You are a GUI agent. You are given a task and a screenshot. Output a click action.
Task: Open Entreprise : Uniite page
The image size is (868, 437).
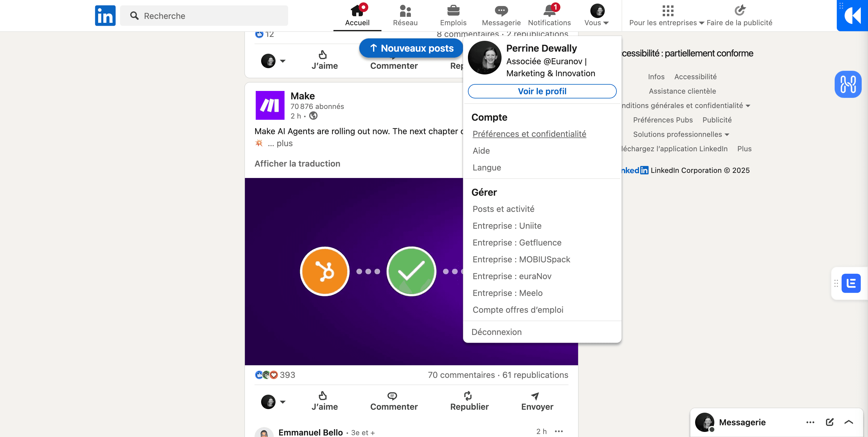point(507,226)
